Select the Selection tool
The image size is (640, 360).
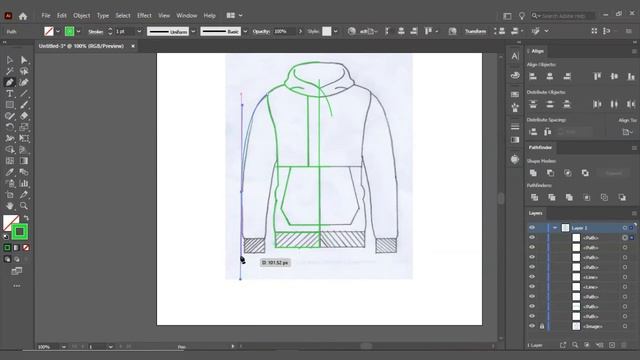pos(9,60)
